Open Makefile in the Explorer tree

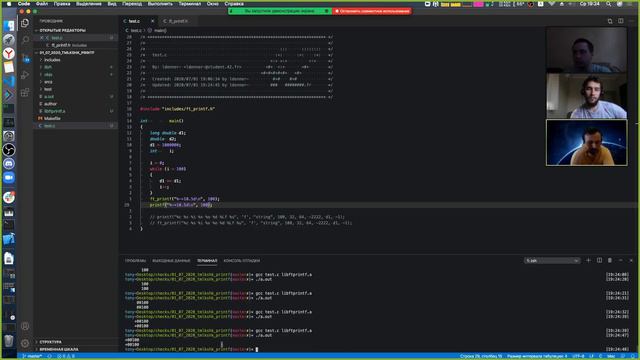point(52,118)
